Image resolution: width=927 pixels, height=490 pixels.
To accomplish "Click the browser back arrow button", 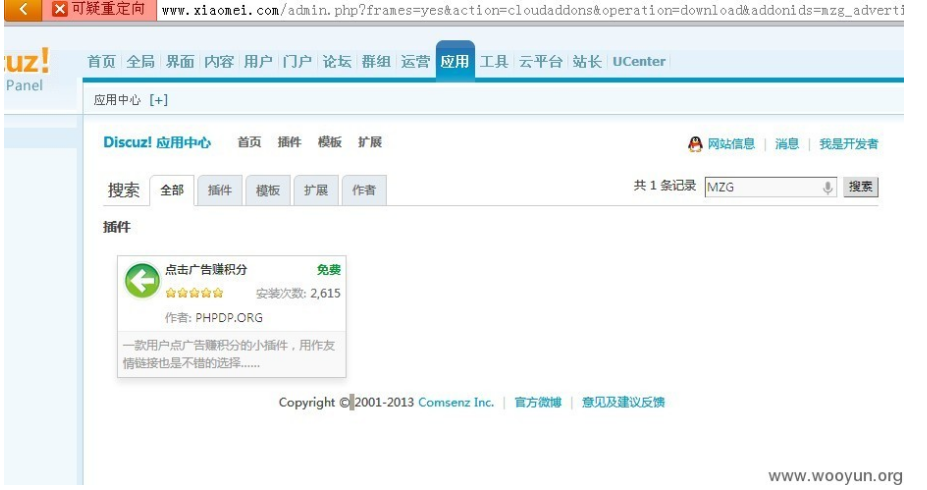I will (x=22, y=9).
